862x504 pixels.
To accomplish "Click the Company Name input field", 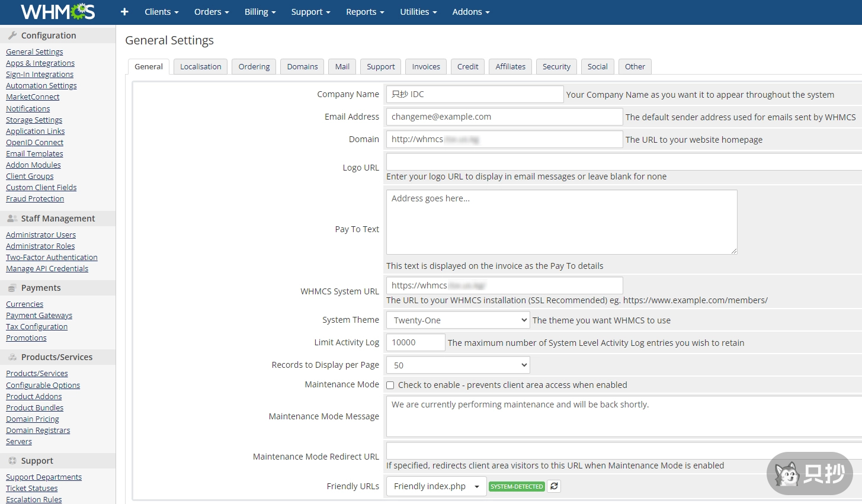I will click(x=475, y=94).
